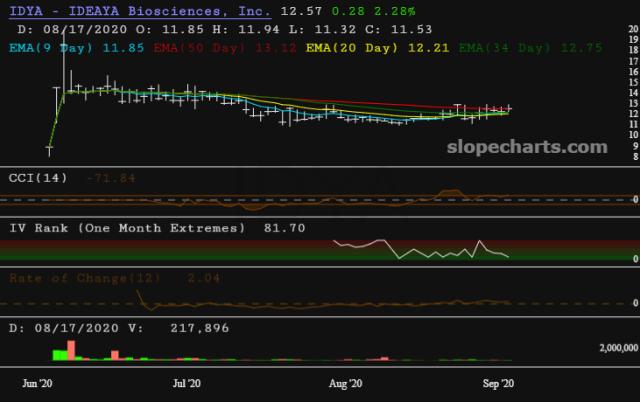This screenshot has height=402, width=640.
Task: Click the IV Rank (One Month Extremes) label
Action: coord(127,228)
